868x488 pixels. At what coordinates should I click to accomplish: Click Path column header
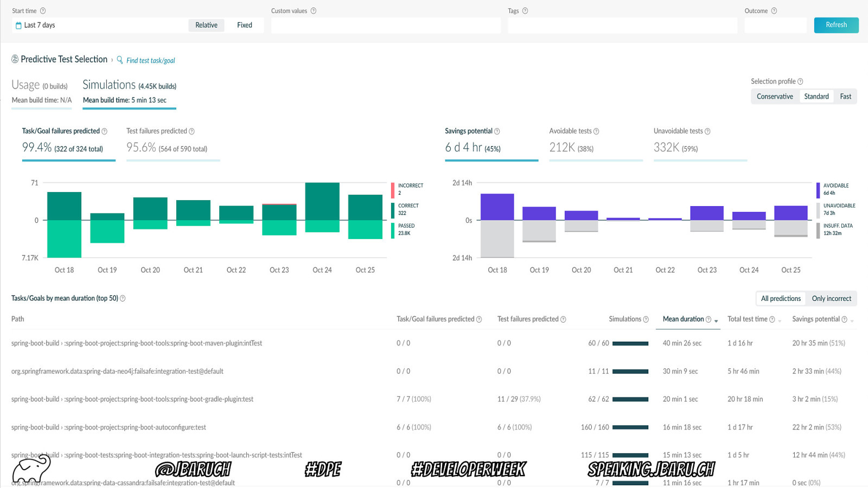tap(18, 319)
